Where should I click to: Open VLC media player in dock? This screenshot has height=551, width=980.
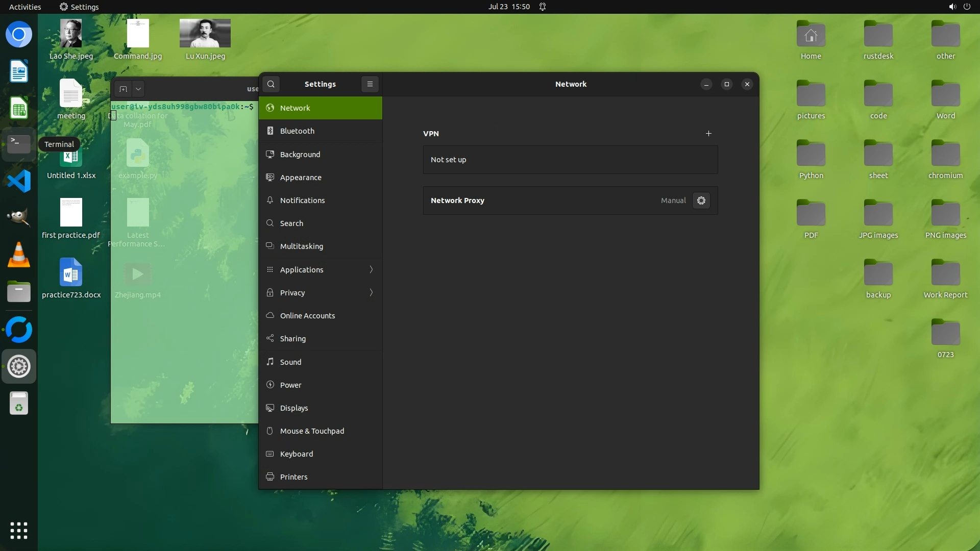point(19,255)
